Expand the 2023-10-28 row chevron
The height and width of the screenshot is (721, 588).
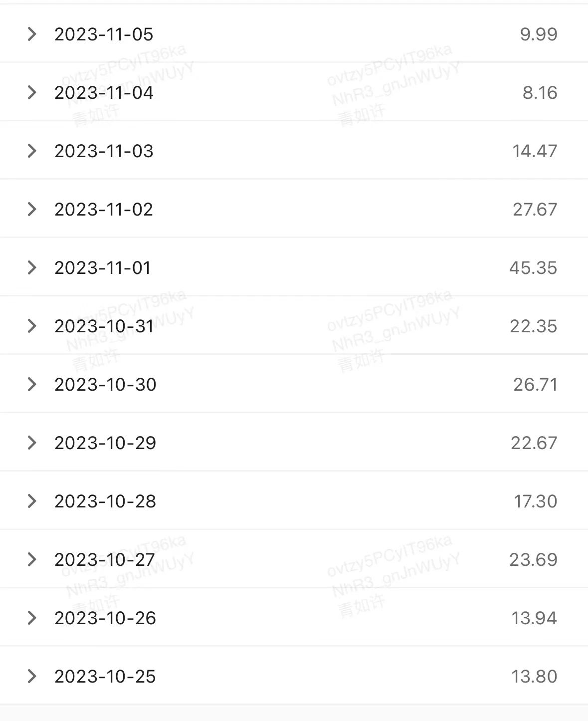tap(32, 501)
